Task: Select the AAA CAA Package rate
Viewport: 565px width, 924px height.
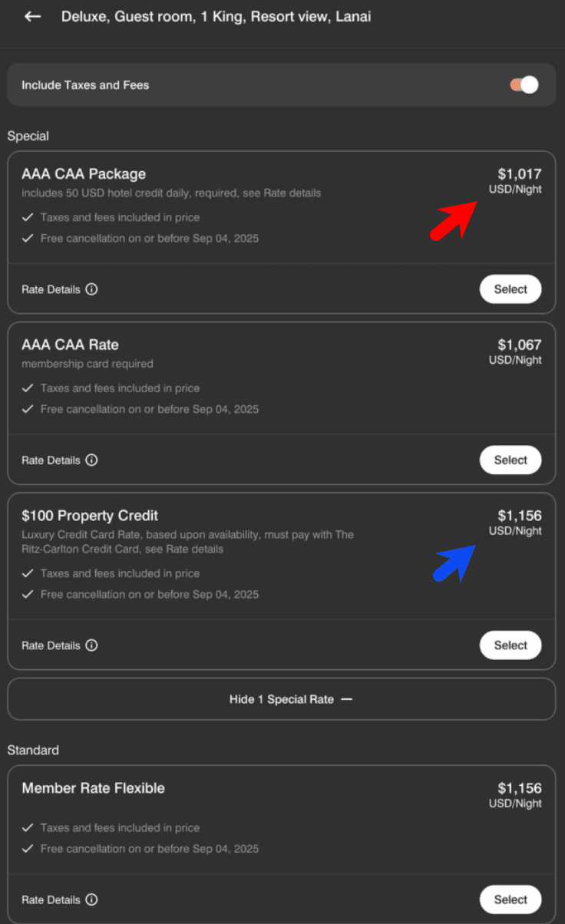Action: click(x=510, y=289)
